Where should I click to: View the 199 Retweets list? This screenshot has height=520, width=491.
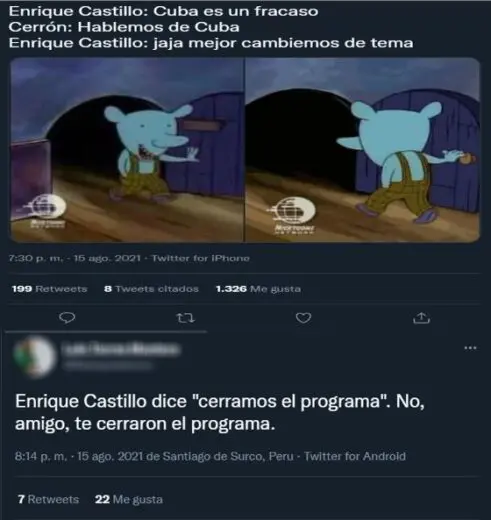pos(49,289)
